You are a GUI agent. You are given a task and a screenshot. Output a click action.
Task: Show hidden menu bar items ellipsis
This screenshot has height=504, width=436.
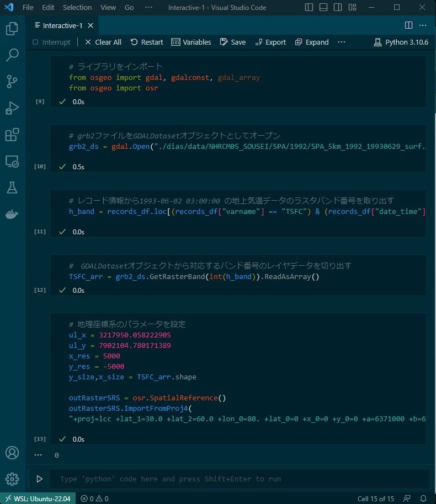(148, 7)
